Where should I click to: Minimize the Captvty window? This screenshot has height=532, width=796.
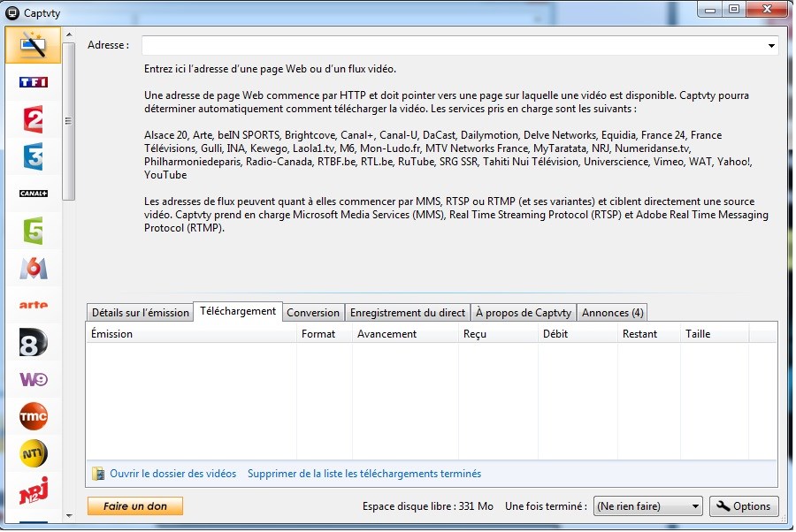(710, 10)
